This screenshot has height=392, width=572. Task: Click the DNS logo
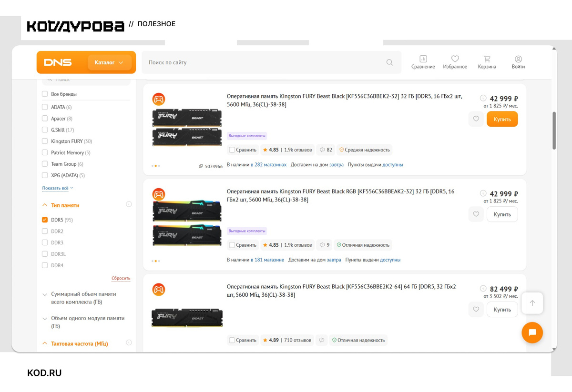pyautogui.click(x=58, y=62)
